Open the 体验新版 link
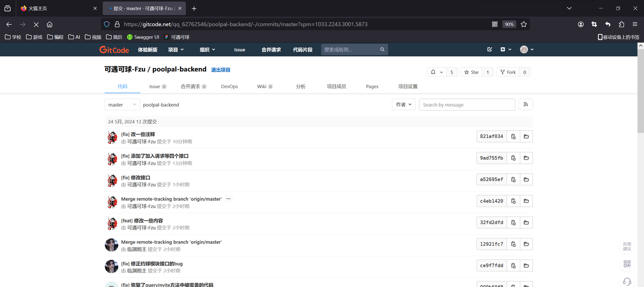Viewport: 644px width, 287px height. click(x=147, y=49)
